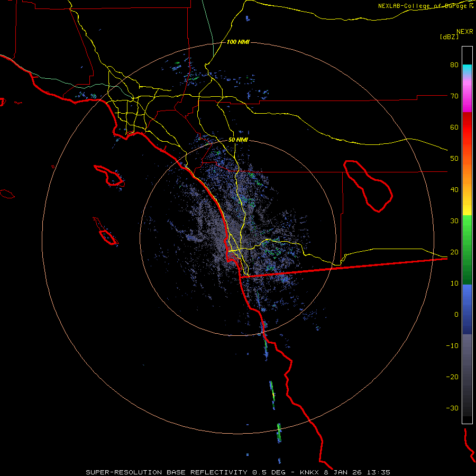Click the 30 dBZ scale value

[454, 221]
